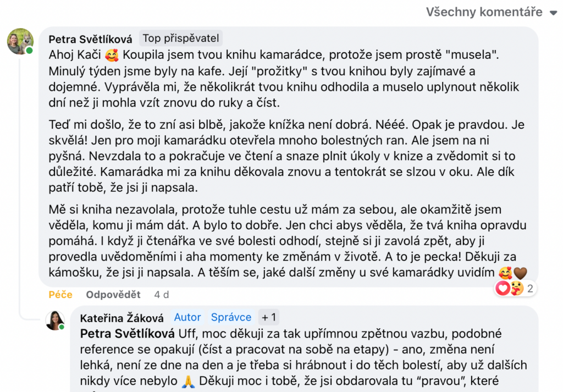Click the brown heart emoji ending Petra's comment
This screenshot has height=392, width=563.
[520, 273]
